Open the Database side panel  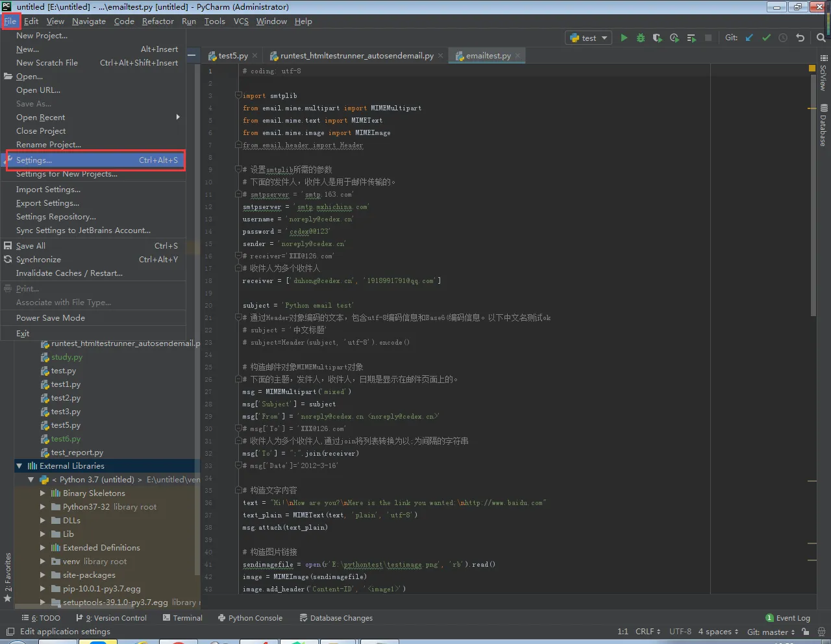pos(823,125)
